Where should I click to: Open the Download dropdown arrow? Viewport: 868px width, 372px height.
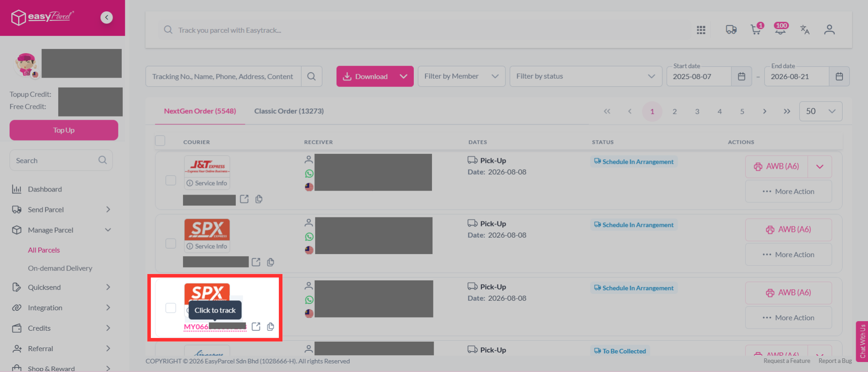coord(403,76)
